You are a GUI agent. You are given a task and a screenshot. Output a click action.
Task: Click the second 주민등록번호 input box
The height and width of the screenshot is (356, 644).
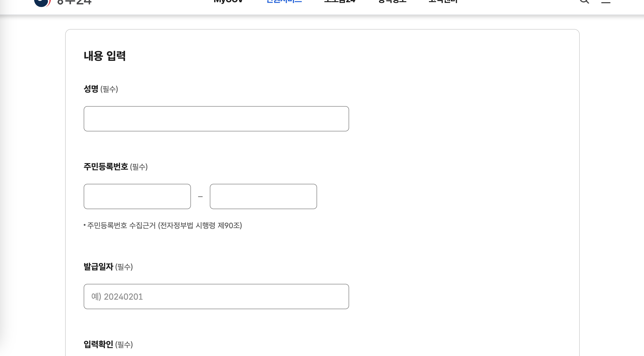click(263, 196)
